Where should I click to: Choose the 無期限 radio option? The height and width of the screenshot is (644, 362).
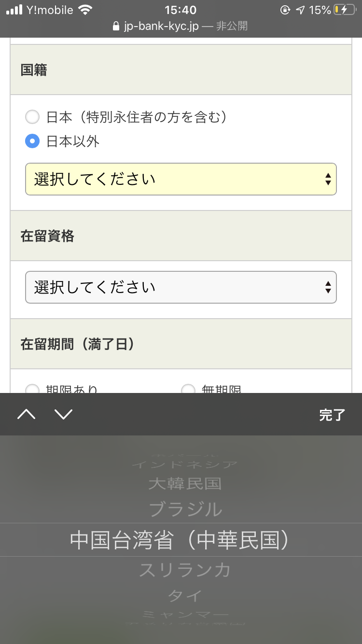(x=188, y=389)
